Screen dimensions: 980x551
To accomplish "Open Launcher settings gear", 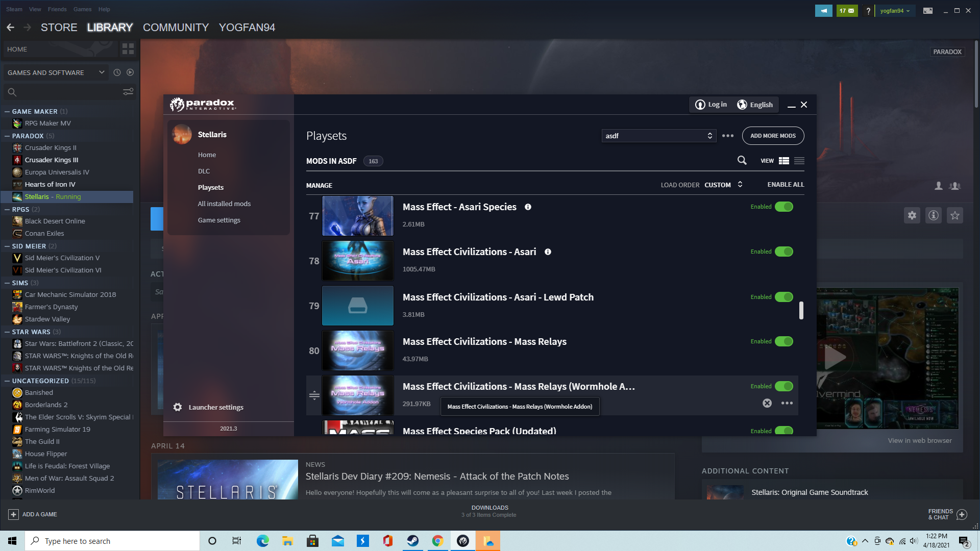I will 178,407.
